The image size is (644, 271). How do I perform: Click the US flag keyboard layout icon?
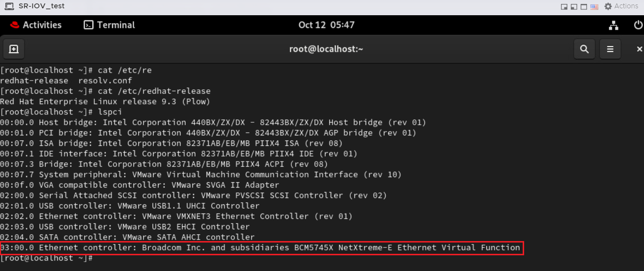(594, 6)
